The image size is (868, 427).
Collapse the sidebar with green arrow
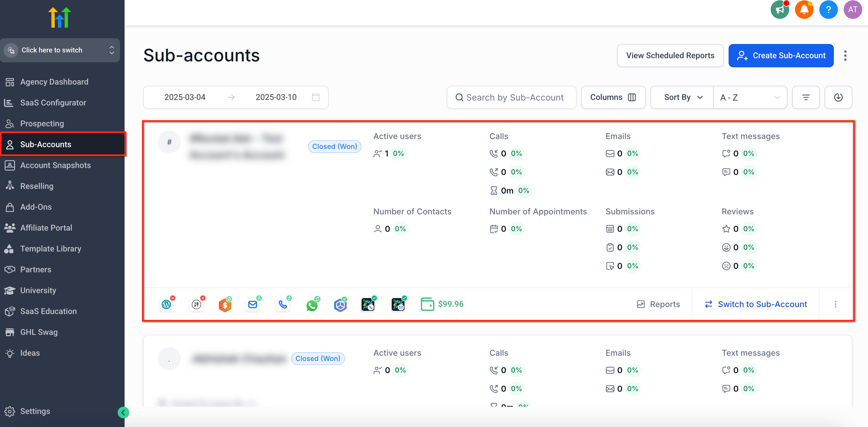click(123, 412)
